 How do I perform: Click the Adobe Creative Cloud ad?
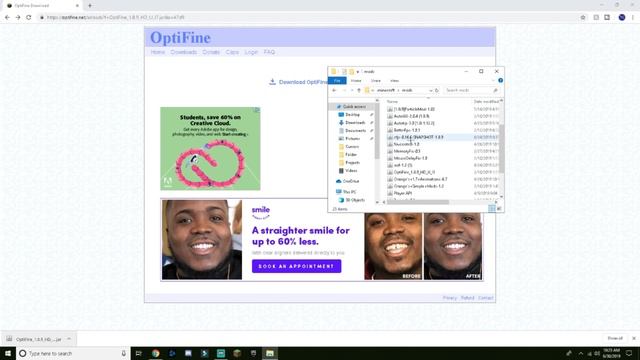coord(210,149)
